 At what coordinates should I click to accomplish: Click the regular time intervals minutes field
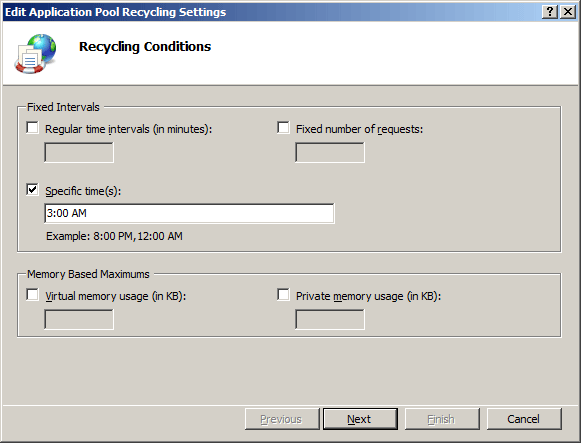(79, 153)
